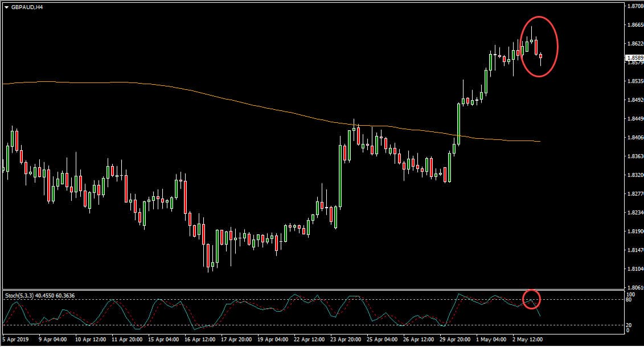644x347 pixels.
Task: Click the 1.8406 price axis label
Action: pyautogui.click(x=634, y=138)
